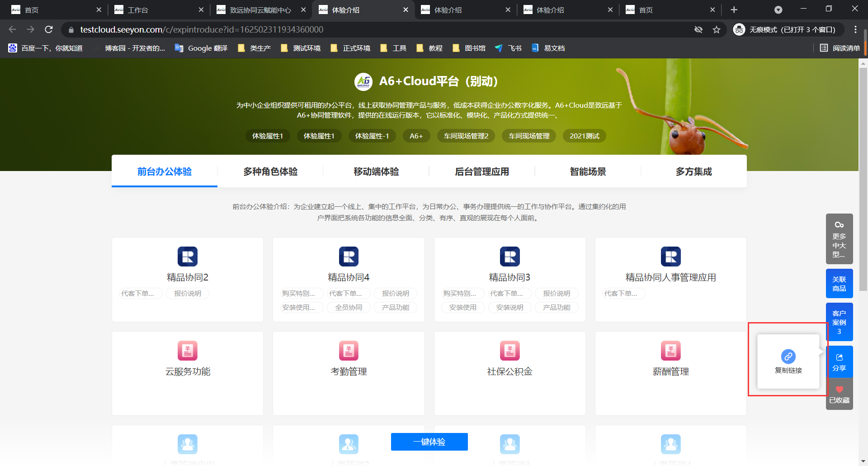Viewport: 868px width, 466px height.
Task: Click the 精品协同2 app icon
Action: (188, 257)
